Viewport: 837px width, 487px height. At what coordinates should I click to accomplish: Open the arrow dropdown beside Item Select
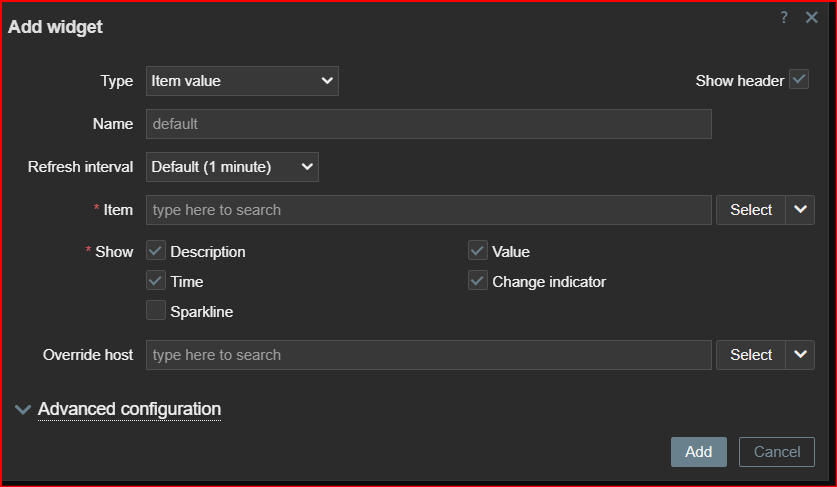[x=800, y=210]
